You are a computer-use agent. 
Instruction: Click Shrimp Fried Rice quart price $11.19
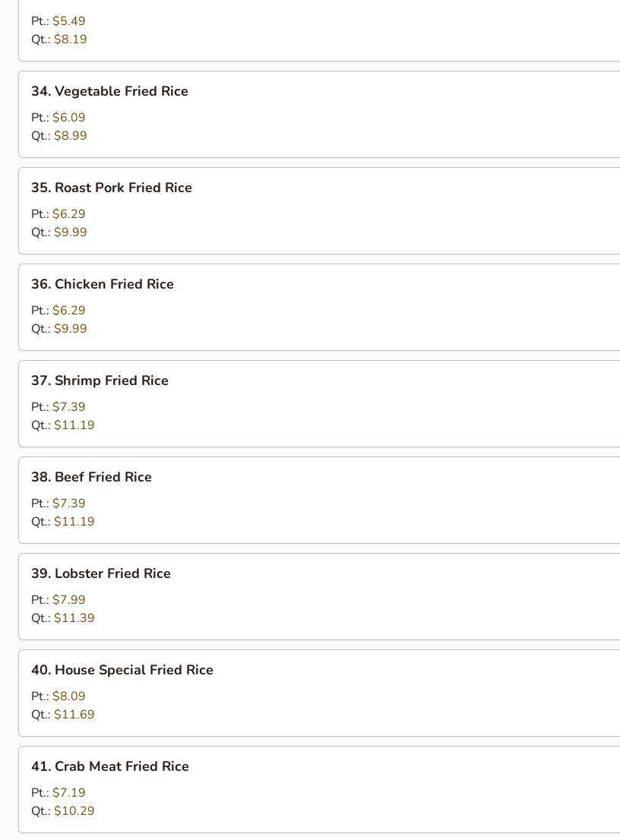74,425
